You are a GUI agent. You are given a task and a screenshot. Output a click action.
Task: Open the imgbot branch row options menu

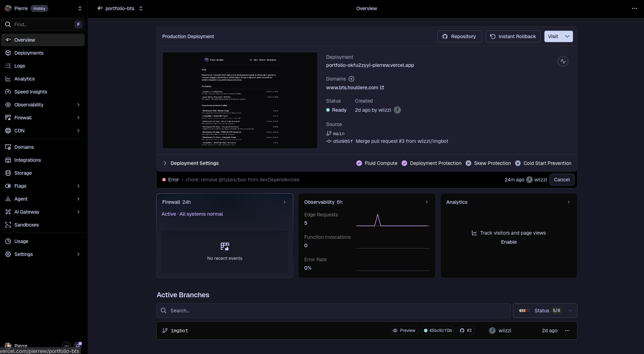click(x=567, y=331)
